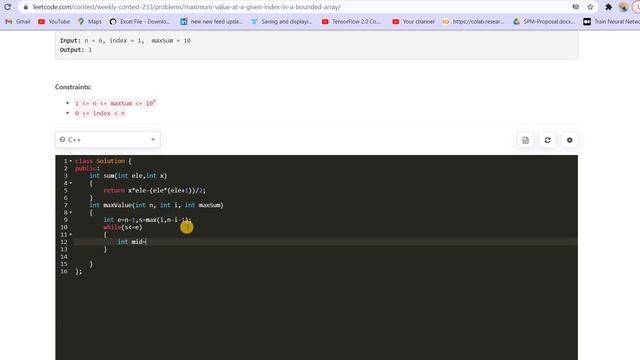This screenshot has width=640, height=360.
Task: Open the YouTube bookmark
Action: 54,22
